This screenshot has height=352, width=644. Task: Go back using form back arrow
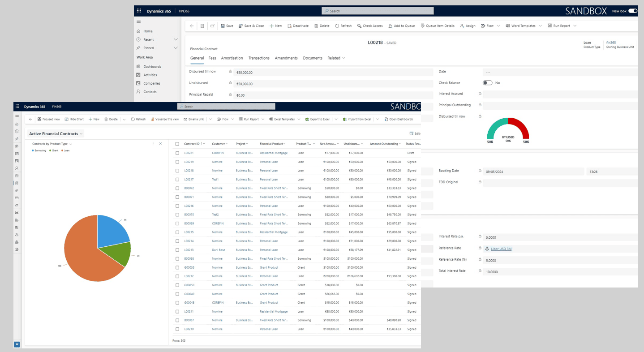click(192, 26)
